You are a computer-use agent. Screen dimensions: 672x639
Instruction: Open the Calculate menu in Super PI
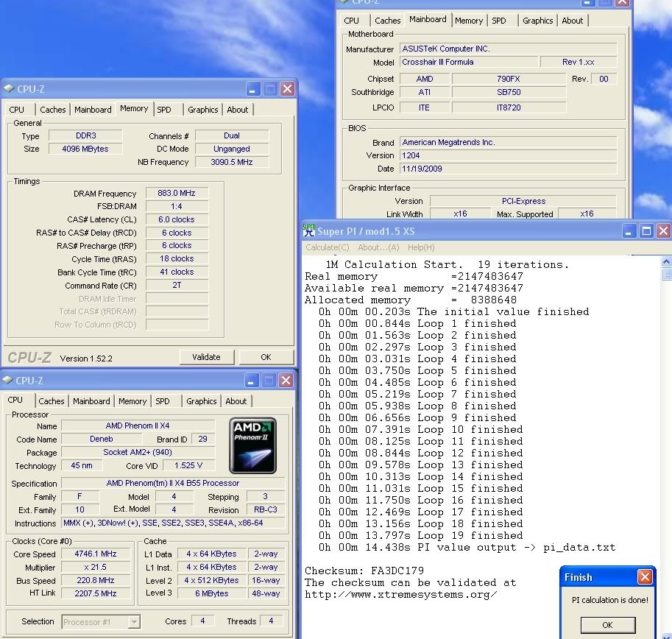pos(328,247)
